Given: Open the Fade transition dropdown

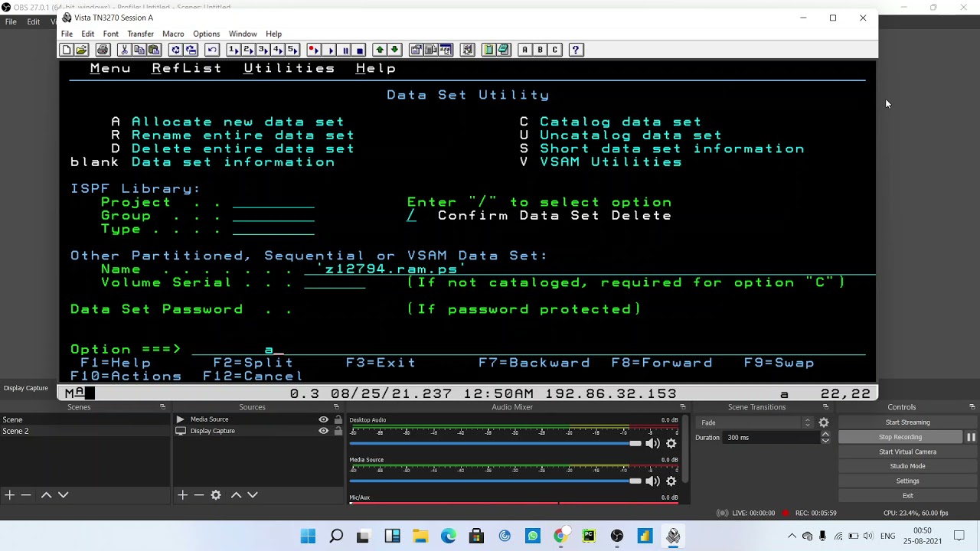Looking at the screenshot, I should pos(755,422).
